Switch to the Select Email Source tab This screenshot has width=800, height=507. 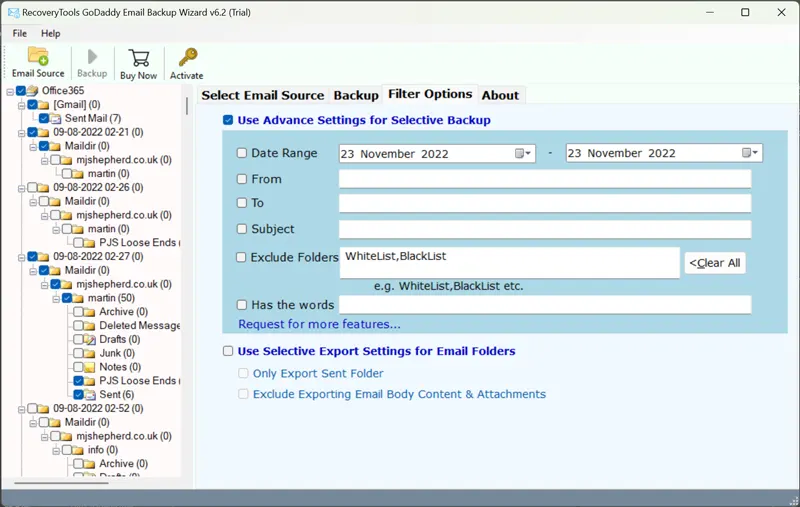pos(262,95)
